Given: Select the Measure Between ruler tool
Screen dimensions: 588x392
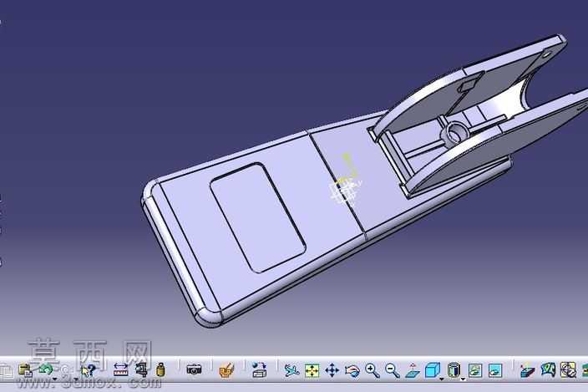Looking at the screenshot, I should click(x=120, y=370).
